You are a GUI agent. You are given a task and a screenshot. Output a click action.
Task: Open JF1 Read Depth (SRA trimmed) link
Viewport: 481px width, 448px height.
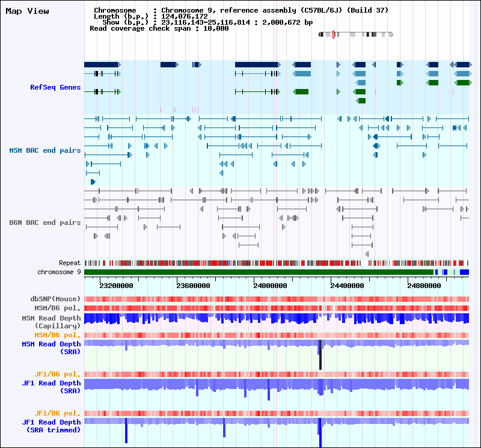tap(51, 426)
